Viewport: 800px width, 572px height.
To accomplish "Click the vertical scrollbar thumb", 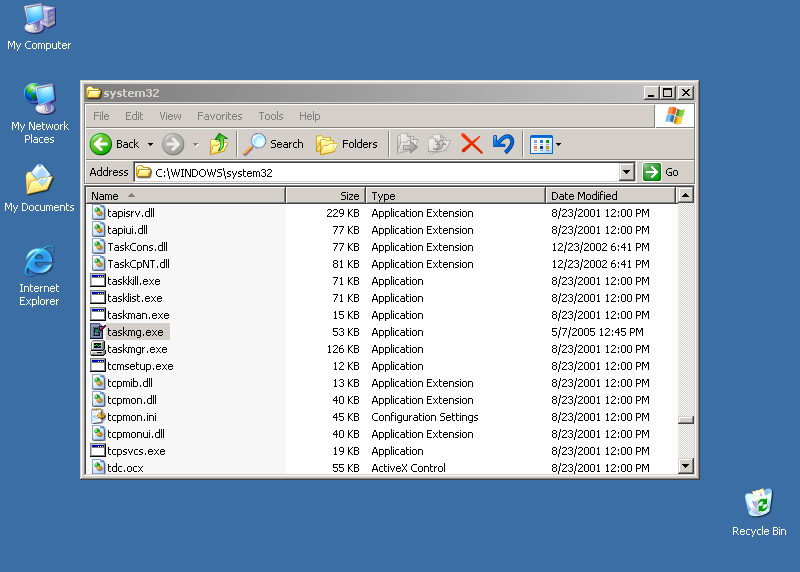I will (x=686, y=420).
